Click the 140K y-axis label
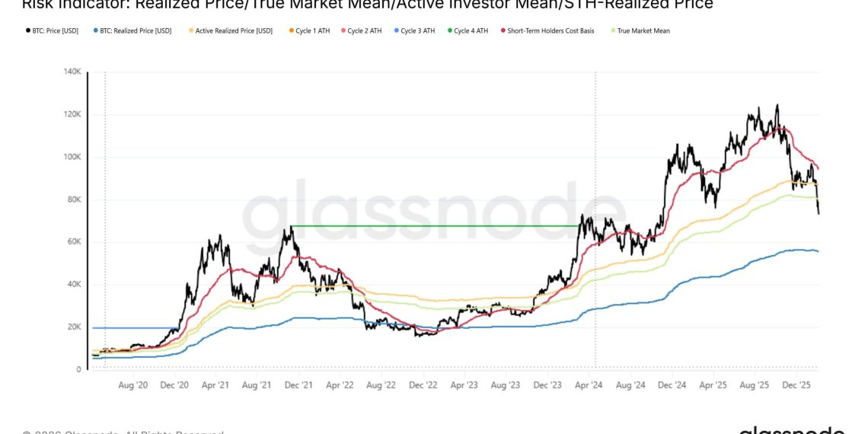 (x=72, y=72)
